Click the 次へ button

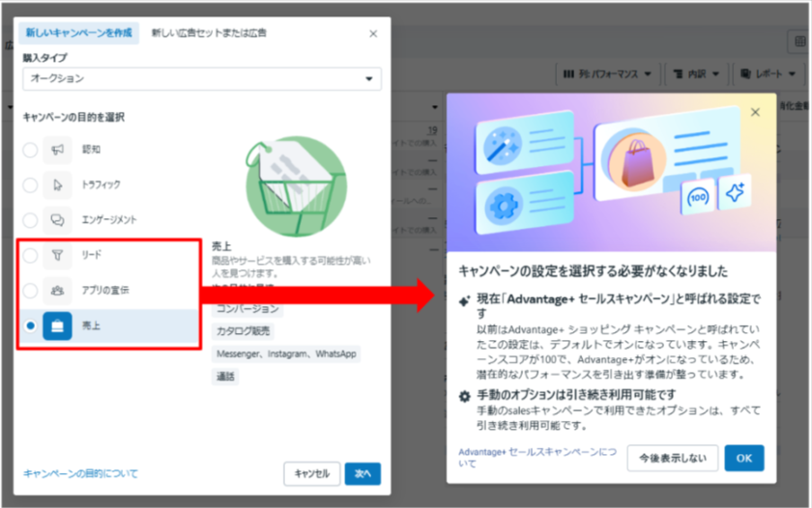click(362, 473)
